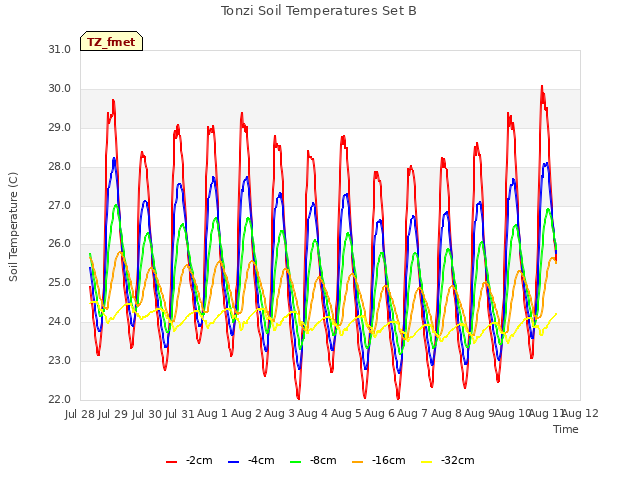Viewport: 640px width, 480px height.
Task: Click the 27.0 y-axis tick value
Action: click(x=60, y=206)
